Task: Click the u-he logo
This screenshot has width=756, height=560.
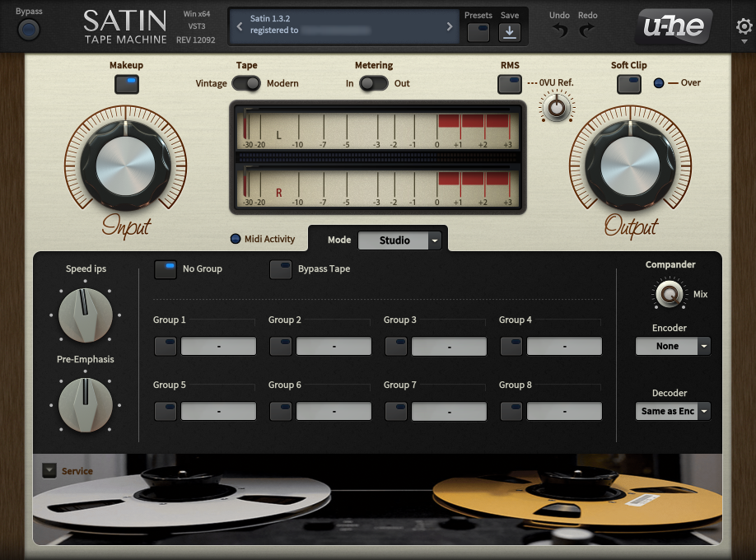Action: (x=674, y=26)
